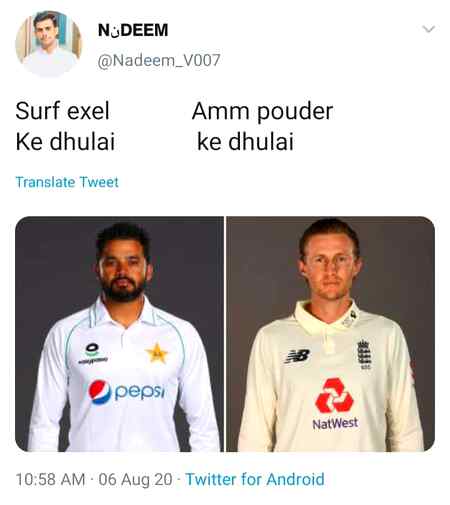Click the England three lions crest
The width and height of the screenshot is (450, 505).
[x=364, y=354]
